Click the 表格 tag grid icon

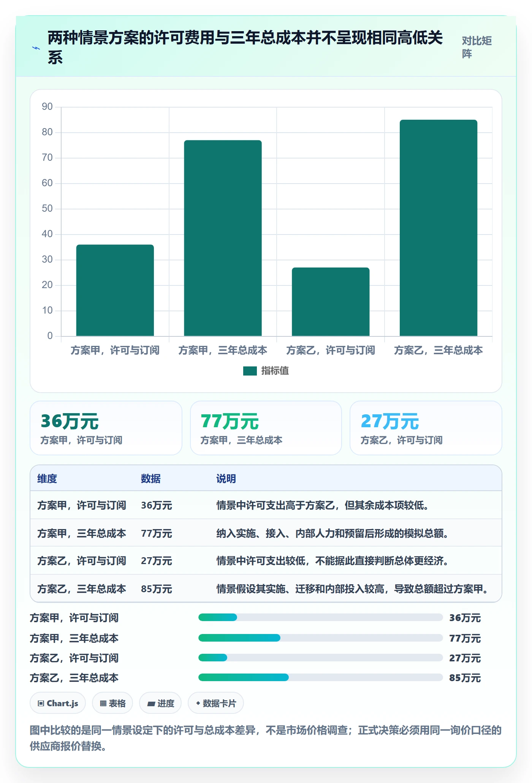click(103, 704)
